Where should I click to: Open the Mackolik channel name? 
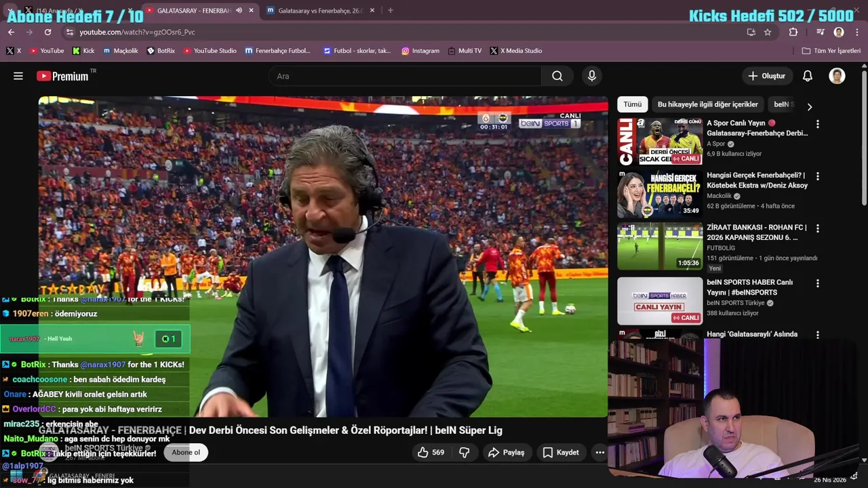click(719, 196)
